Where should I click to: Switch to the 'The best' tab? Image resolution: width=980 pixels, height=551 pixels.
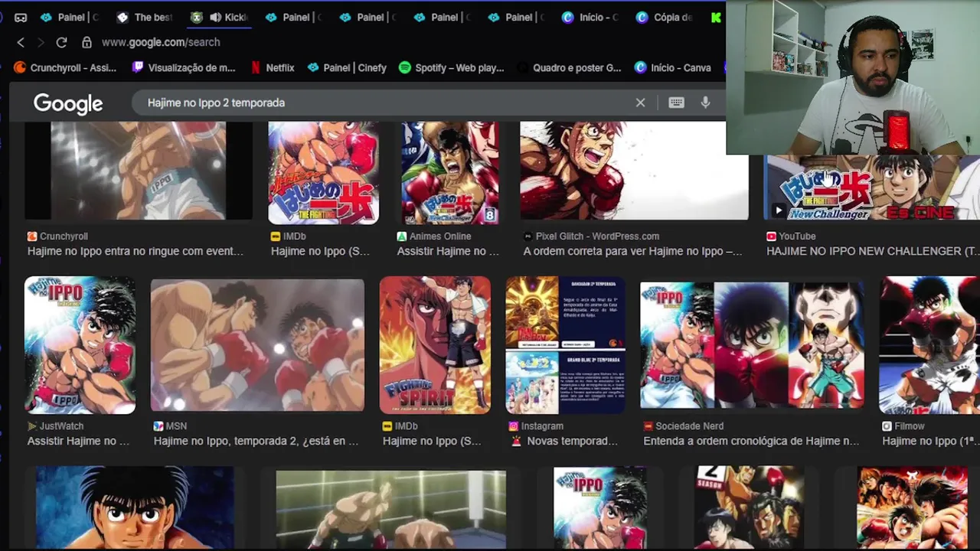point(145,17)
